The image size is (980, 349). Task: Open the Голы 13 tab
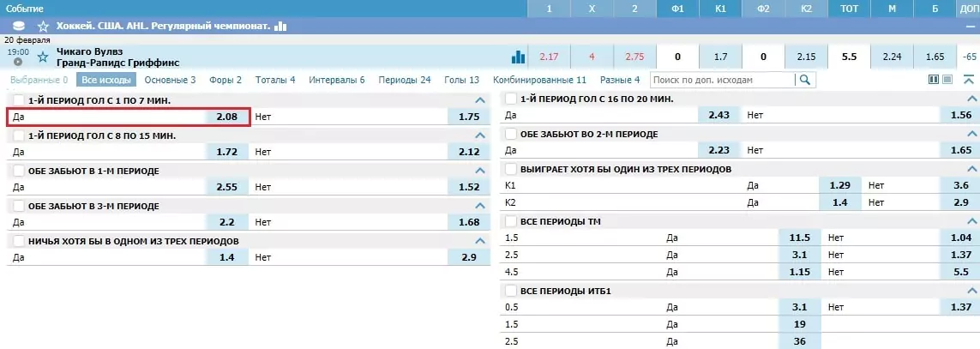pos(462,80)
